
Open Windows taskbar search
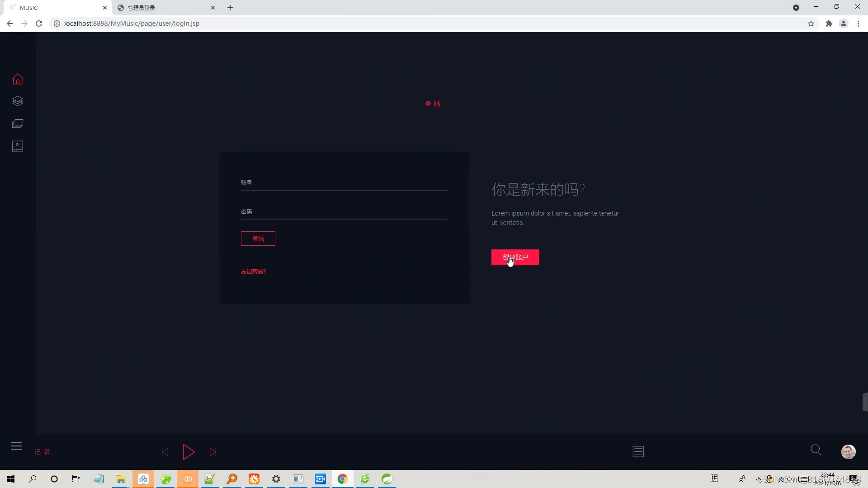tap(33, 479)
